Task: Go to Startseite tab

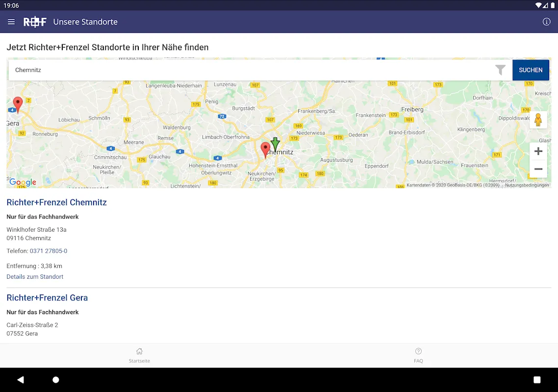Action: point(139,355)
